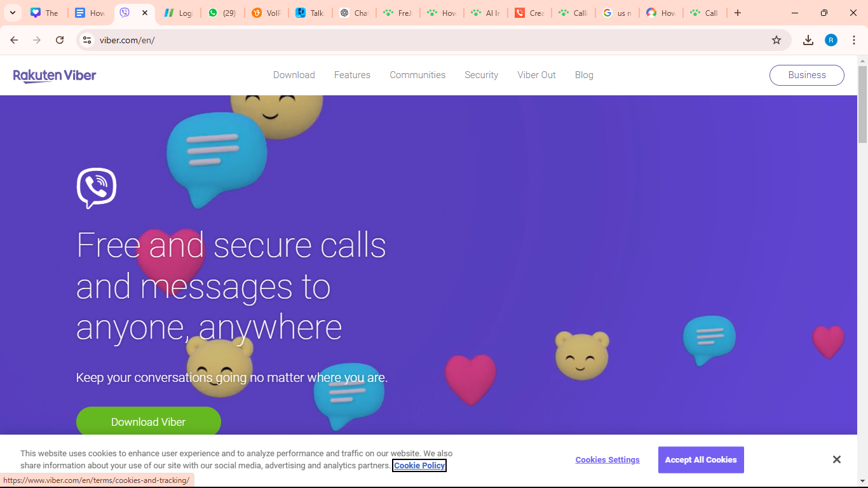Open the Communities menu item

(x=417, y=75)
